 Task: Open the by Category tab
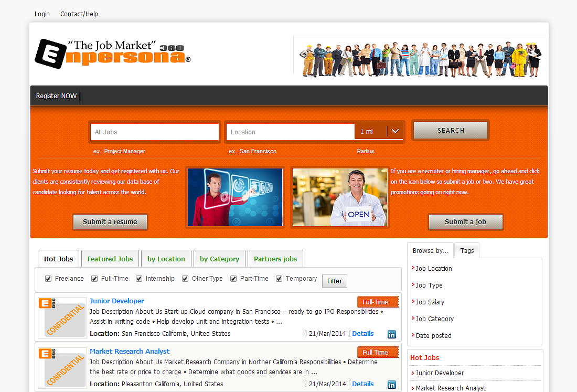pos(219,259)
